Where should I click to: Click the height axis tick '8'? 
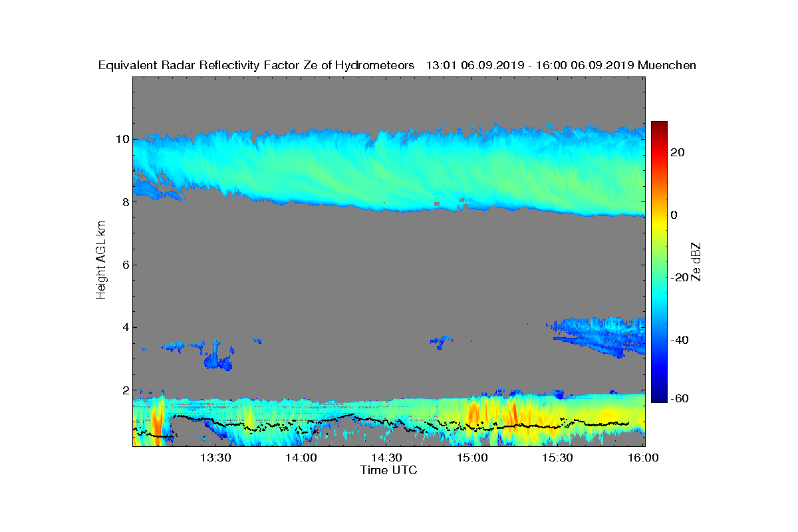tap(124, 202)
